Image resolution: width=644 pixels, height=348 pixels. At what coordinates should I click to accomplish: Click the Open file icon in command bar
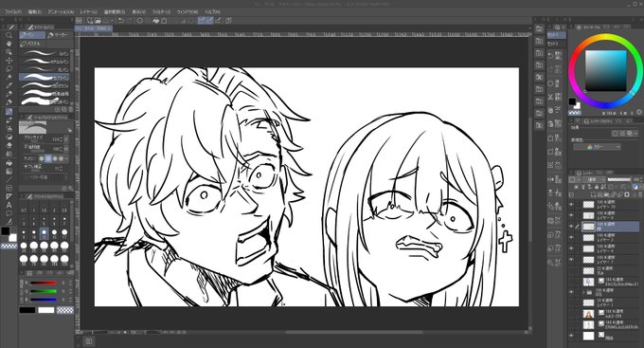(98, 20)
